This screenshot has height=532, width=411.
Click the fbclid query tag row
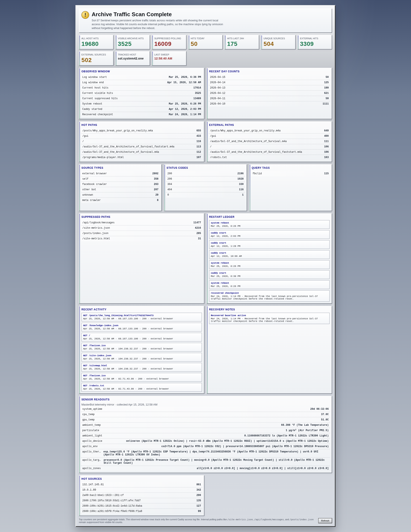tap(291, 174)
